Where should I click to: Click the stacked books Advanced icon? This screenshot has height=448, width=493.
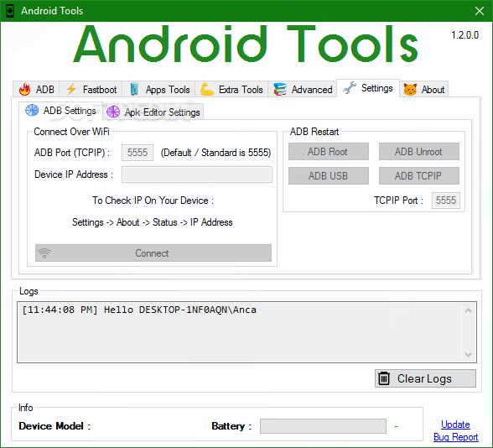pos(280,89)
